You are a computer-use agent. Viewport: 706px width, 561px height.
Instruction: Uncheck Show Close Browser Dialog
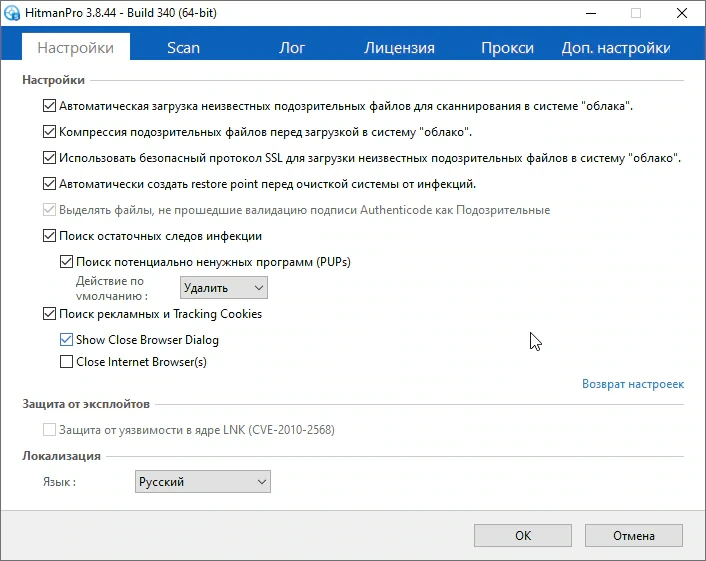66,339
